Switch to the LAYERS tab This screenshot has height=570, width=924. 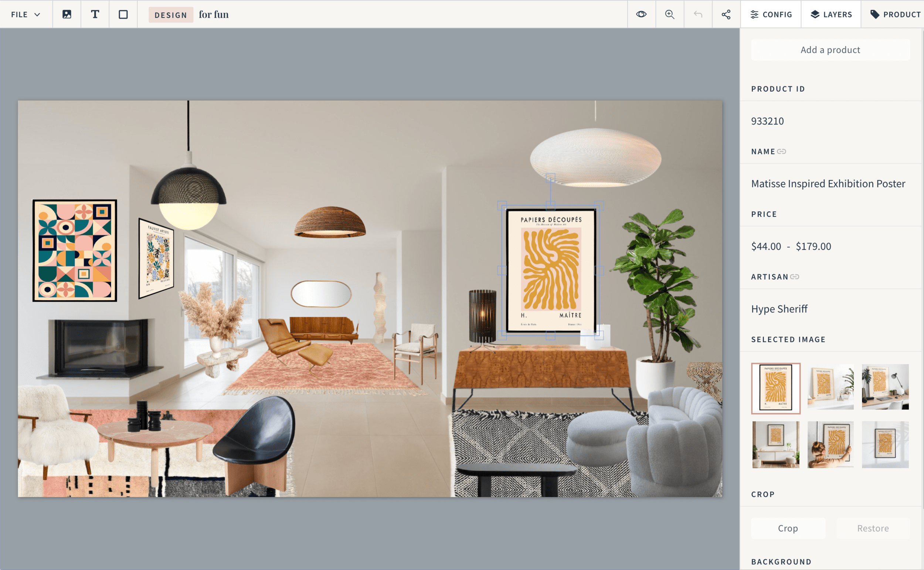pyautogui.click(x=831, y=14)
